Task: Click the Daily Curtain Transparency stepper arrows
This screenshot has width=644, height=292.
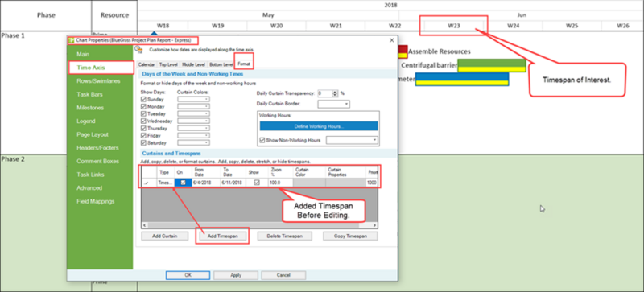Action: pos(335,93)
